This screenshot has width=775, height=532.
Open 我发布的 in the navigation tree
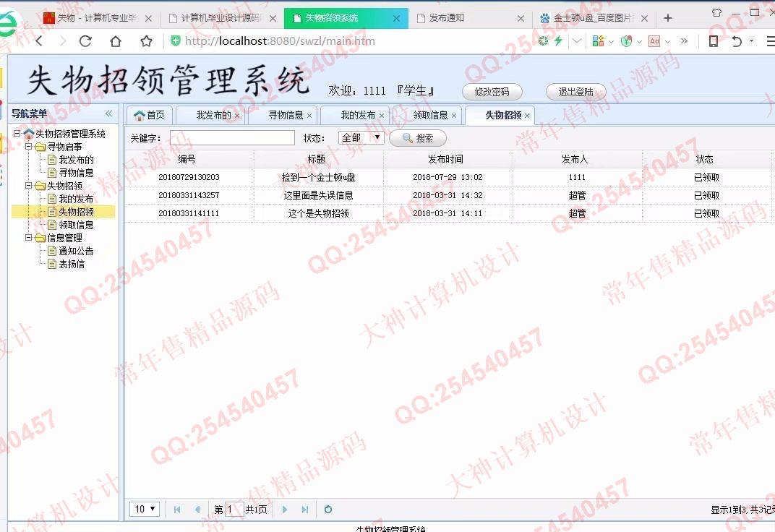pos(76,160)
